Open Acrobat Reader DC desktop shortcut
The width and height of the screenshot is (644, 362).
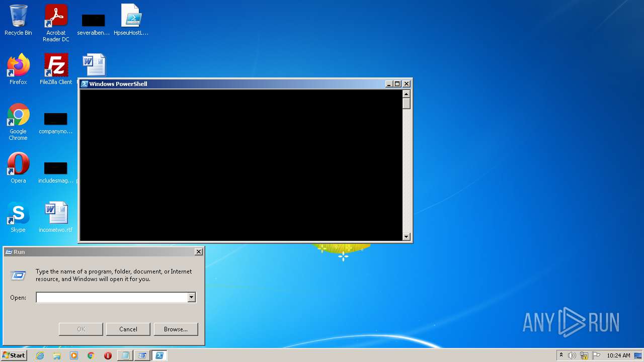pyautogui.click(x=56, y=23)
